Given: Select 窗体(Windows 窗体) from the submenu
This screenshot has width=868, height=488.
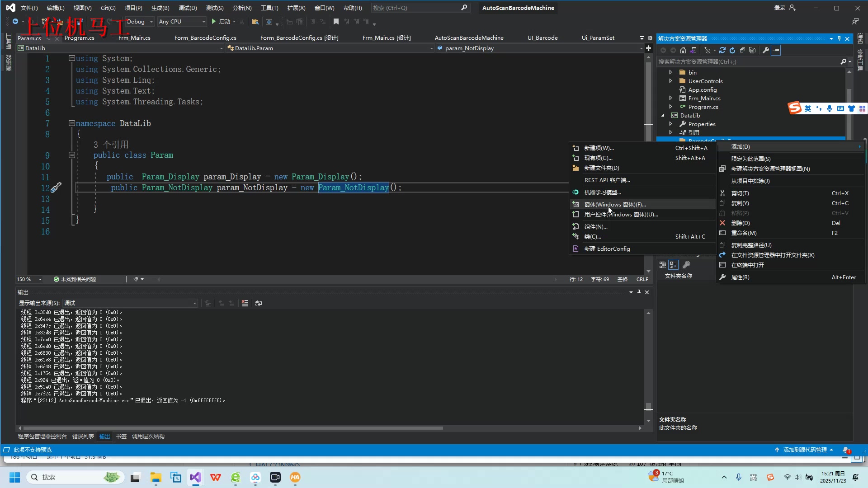Looking at the screenshot, I should pos(643,204).
